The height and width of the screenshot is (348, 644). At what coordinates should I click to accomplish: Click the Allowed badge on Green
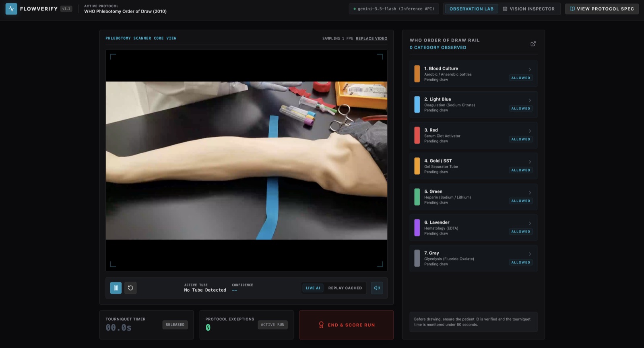520,201
